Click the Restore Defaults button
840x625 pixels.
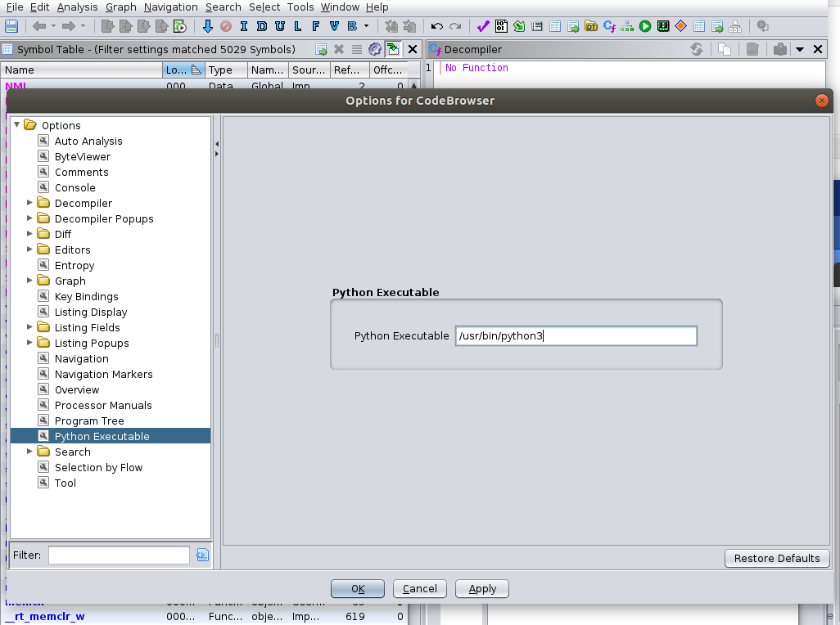coord(776,558)
